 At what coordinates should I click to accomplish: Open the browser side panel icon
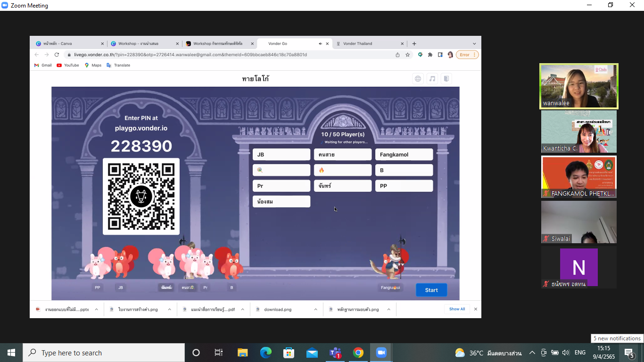(440, 55)
